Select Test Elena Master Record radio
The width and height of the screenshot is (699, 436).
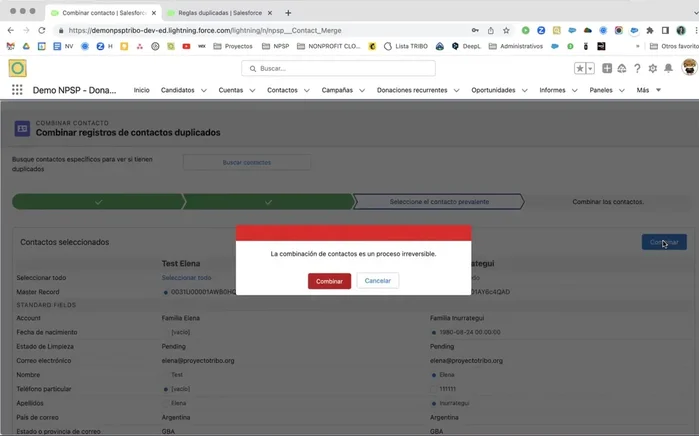pyautogui.click(x=166, y=292)
